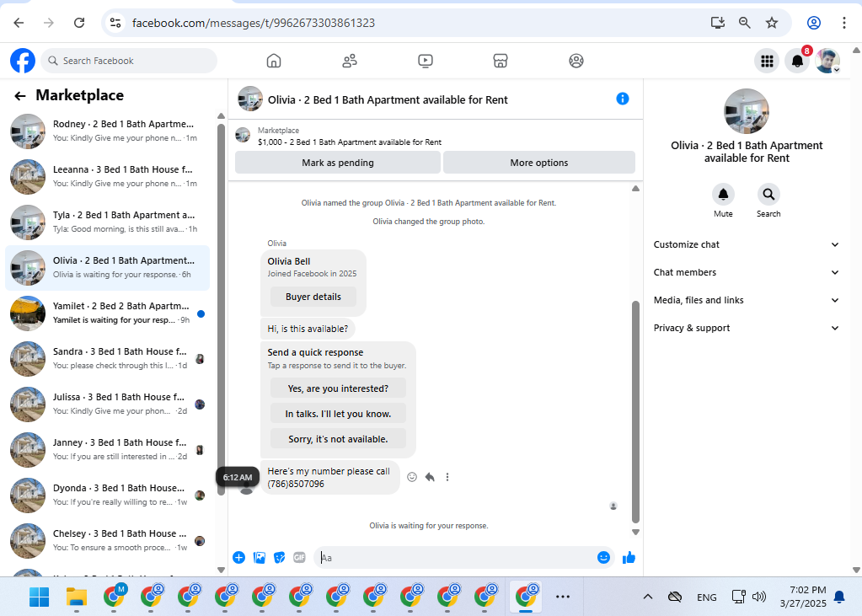862x616 pixels.
Task: Open the notifications bell with 8 badge
Action: coord(798,61)
